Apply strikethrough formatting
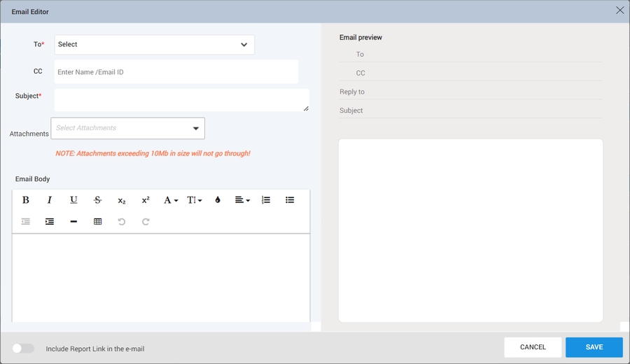630x364 pixels. 97,200
